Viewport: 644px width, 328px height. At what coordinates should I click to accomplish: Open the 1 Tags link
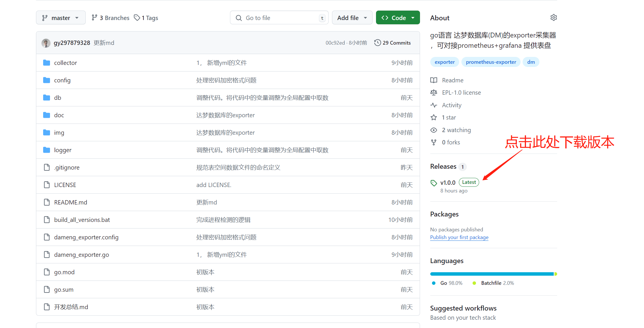click(x=146, y=18)
